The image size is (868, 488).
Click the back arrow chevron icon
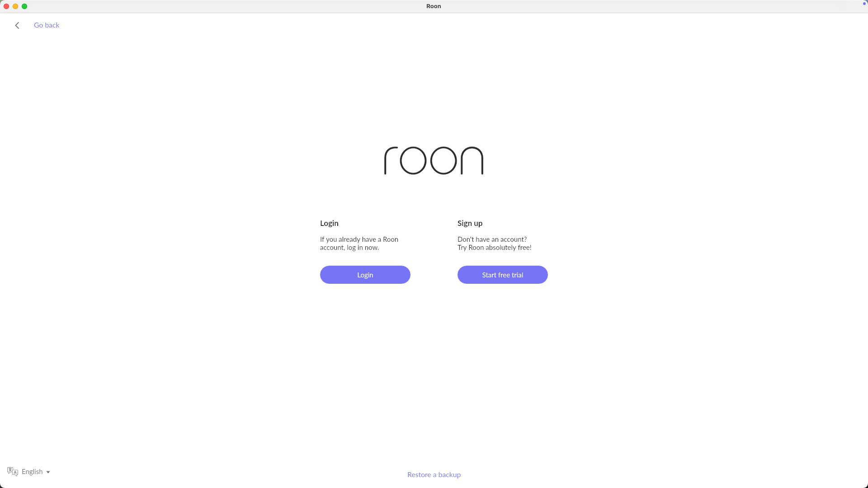click(17, 25)
